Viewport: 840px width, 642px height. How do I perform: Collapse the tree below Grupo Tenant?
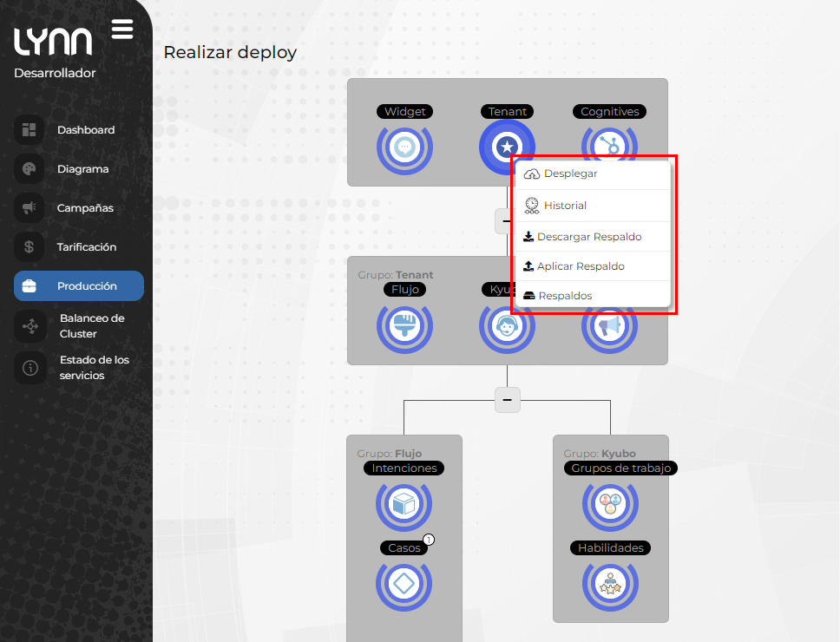click(507, 399)
